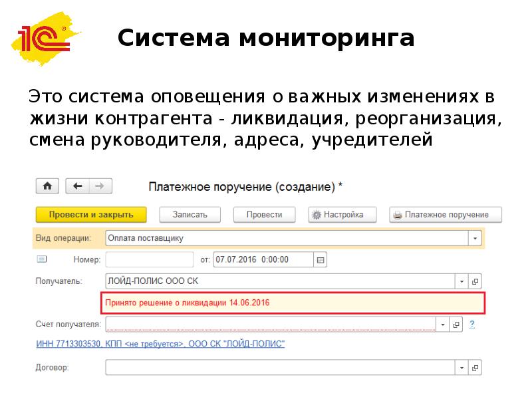Click the small document icon left of Номер
532x399 pixels.
pos(41,259)
